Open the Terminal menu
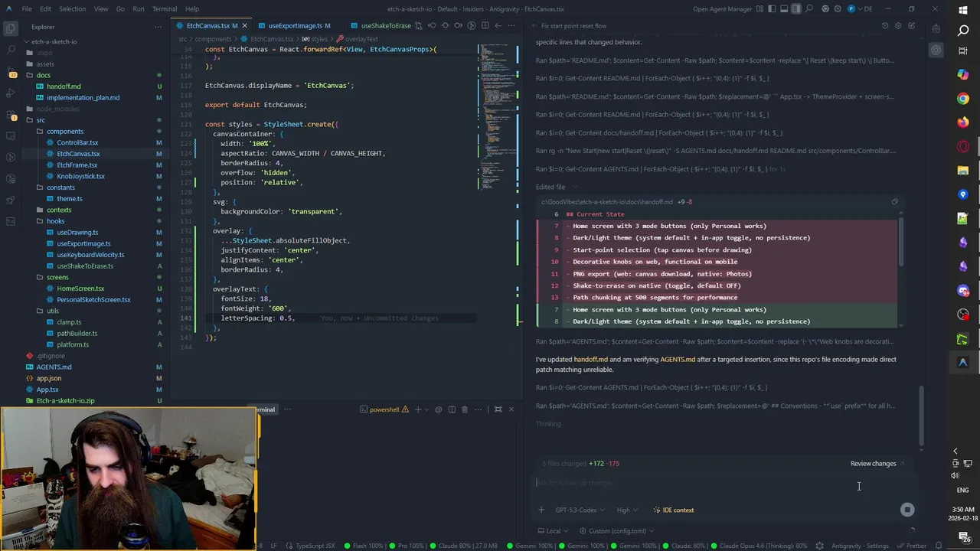Viewport: 980px width, 551px height. click(165, 9)
